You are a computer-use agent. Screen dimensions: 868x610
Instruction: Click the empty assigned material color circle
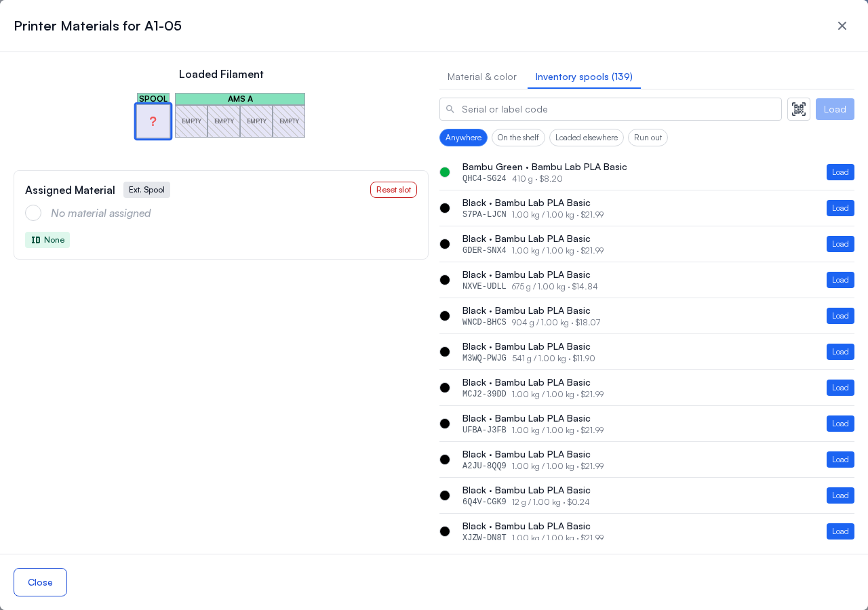[33, 213]
